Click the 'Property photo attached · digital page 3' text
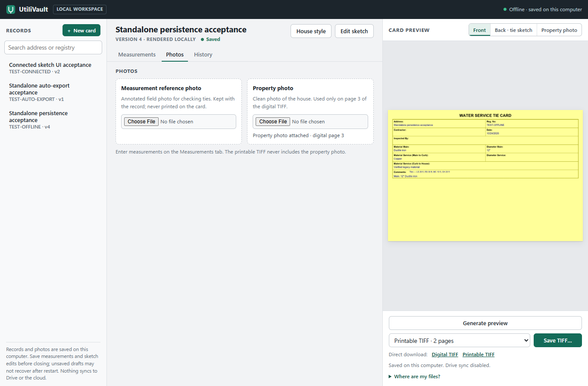 point(298,135)
